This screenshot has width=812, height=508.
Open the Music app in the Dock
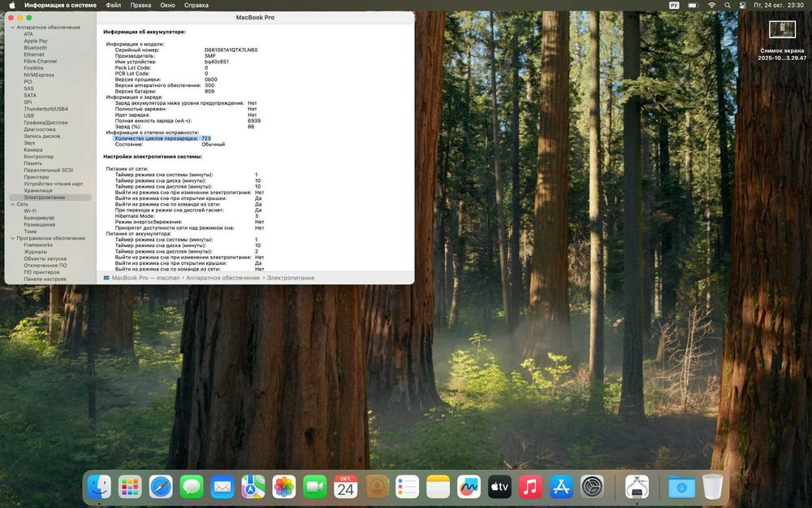coord(530,487)
